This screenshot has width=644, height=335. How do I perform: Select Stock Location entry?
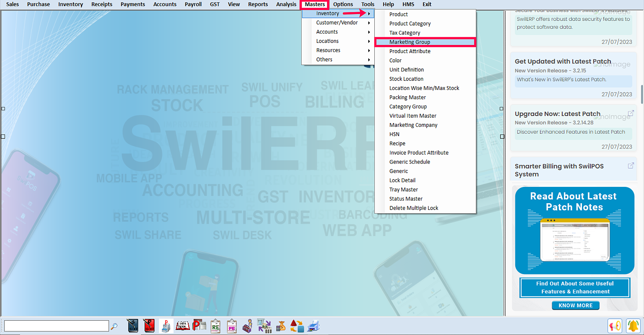coord(425,79)
